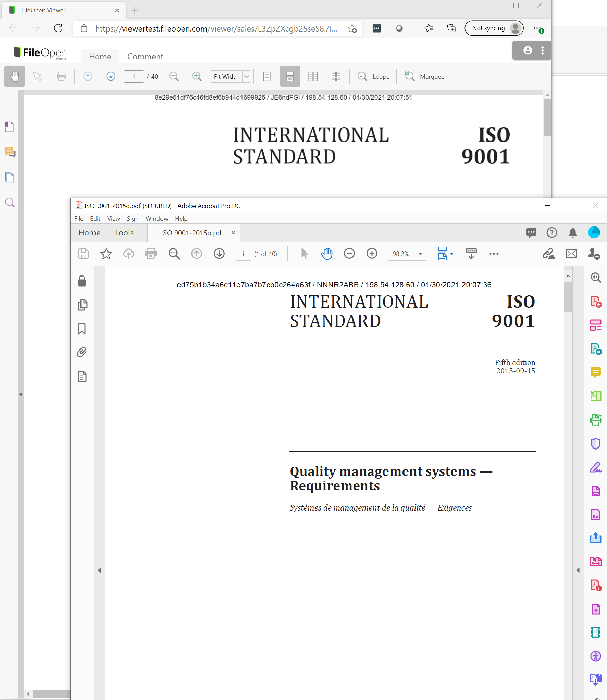Viewport: 607px width, 700px height.
Task: Open pages panel in FileOpen sidebar
Action: tap(10, 177)
